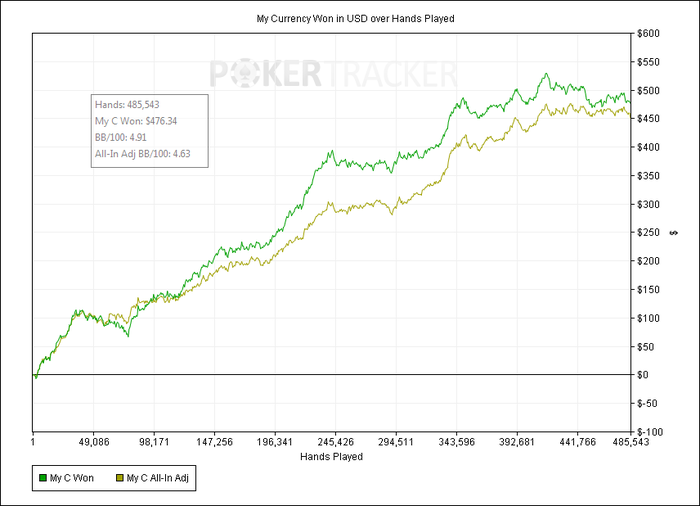The width and height of the screenshot is (700, 506).
Task: Click the $400 y-axis tick label
Action: point(648,147)
